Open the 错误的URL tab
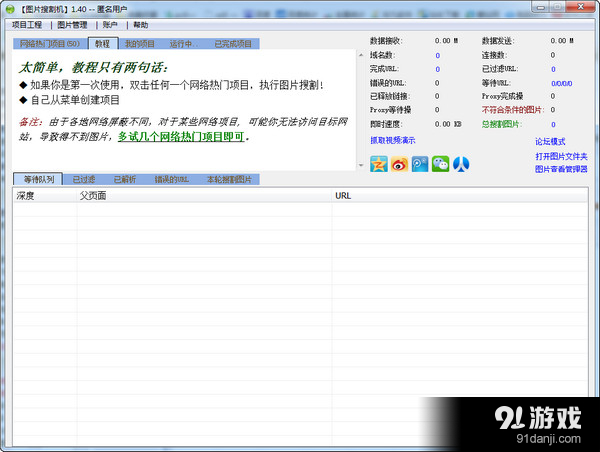600x452 pixels. pyautogui.click(x=171, y=179)
